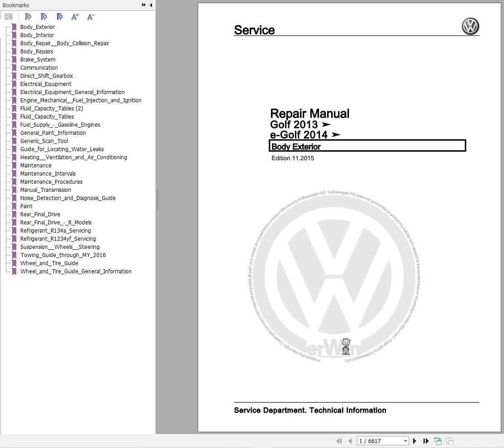Click the set bookmark destination icon
Image resolution: width=504 pixels, height=448 pixels.
pos(60,17)
